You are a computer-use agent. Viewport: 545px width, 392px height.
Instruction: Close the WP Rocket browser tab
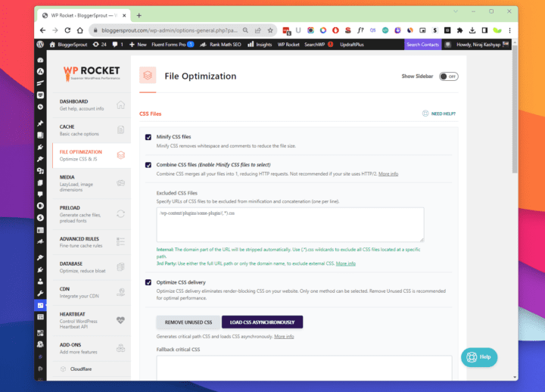pos(124,16)
